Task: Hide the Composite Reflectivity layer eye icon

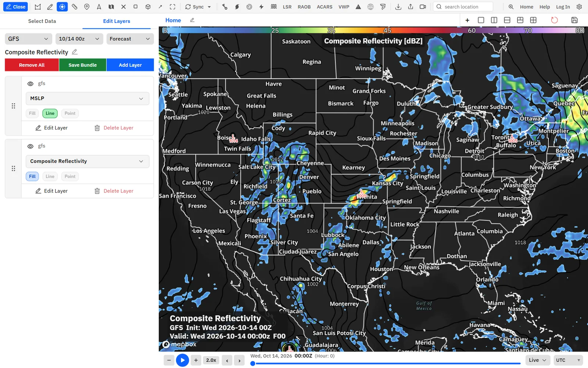Action: (31, 146)
